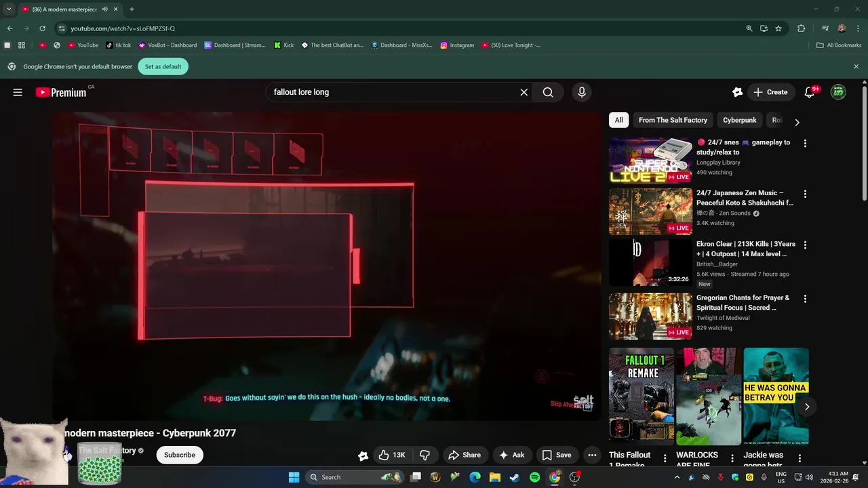Open taskbar volume control
The height and width of the screenshot is (488, 868).
[x=808, y=477]
